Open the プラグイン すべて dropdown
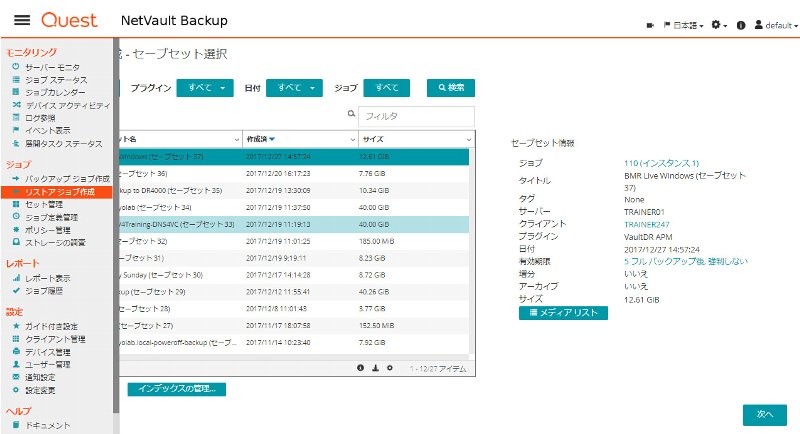 [205, 88]
